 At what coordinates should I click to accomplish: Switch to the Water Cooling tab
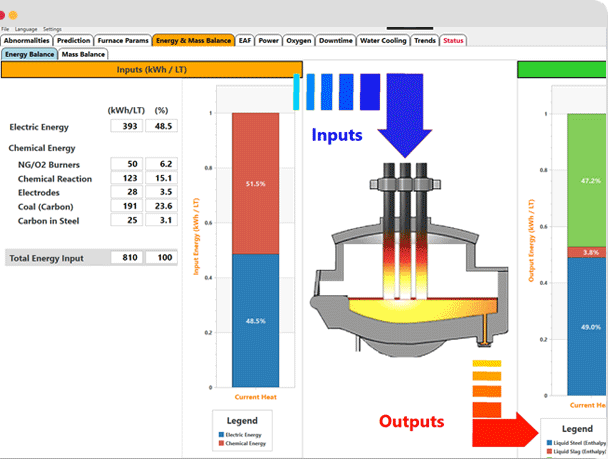[x=383, y=40]
